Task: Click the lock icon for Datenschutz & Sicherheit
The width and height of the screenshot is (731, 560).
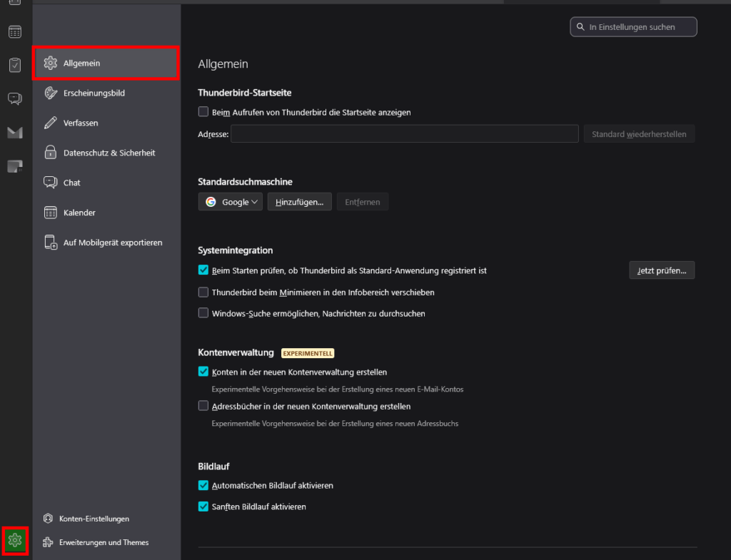Action: tap(51, 153)
